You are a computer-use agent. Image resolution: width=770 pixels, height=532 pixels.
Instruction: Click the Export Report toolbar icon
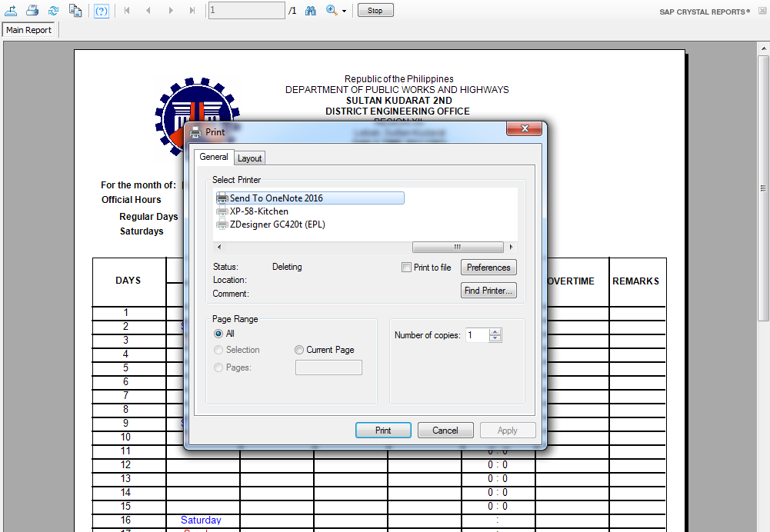coord(10,10)
